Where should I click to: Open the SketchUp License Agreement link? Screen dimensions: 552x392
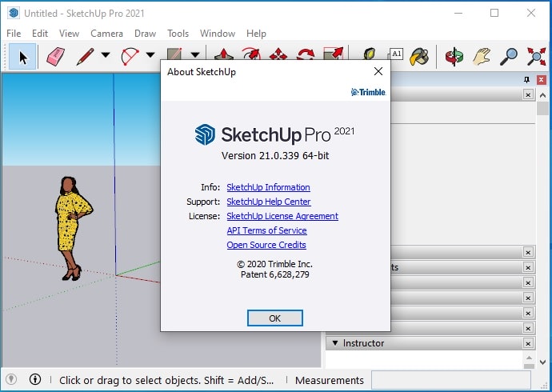tap(282, 216)
